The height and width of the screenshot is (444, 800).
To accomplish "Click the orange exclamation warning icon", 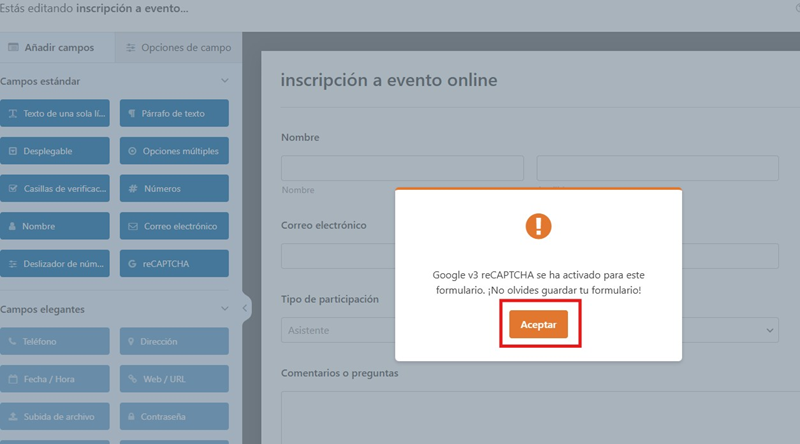I will [538, 226].
